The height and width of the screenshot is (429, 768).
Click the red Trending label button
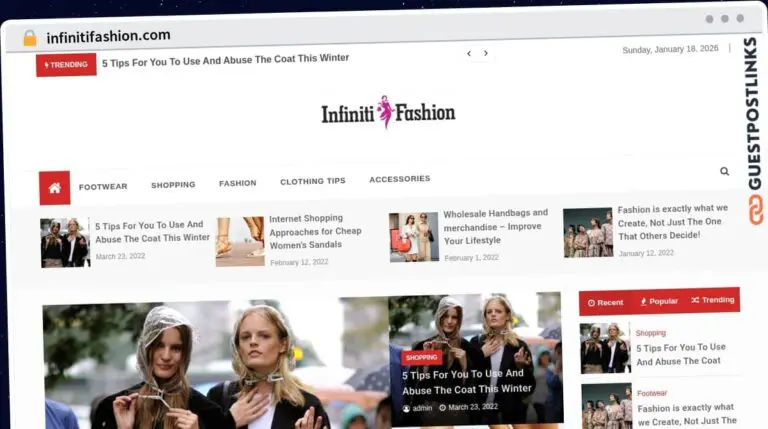66,65
